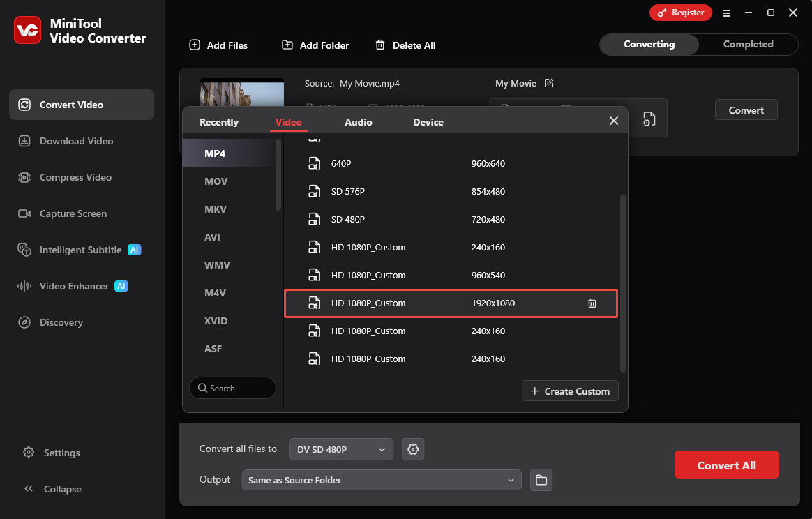Switch to the Device tab
This screenshot has height=519, width=812.
click(428, 122)
